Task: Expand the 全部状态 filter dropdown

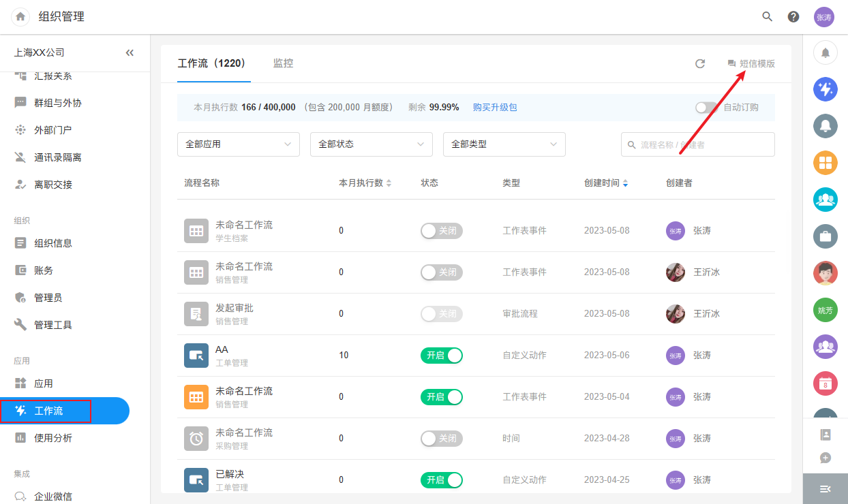Action: pyautogui.click(x=371, y=144)
